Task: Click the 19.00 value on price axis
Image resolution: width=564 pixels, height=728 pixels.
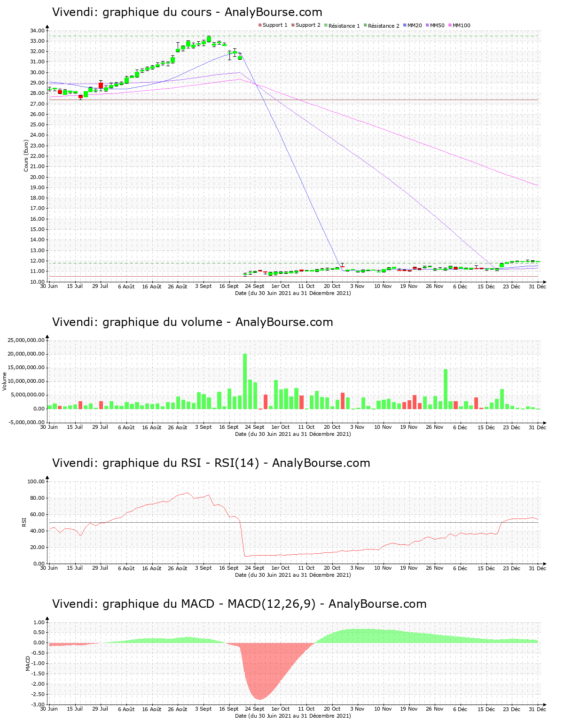Action: [37, 187]
